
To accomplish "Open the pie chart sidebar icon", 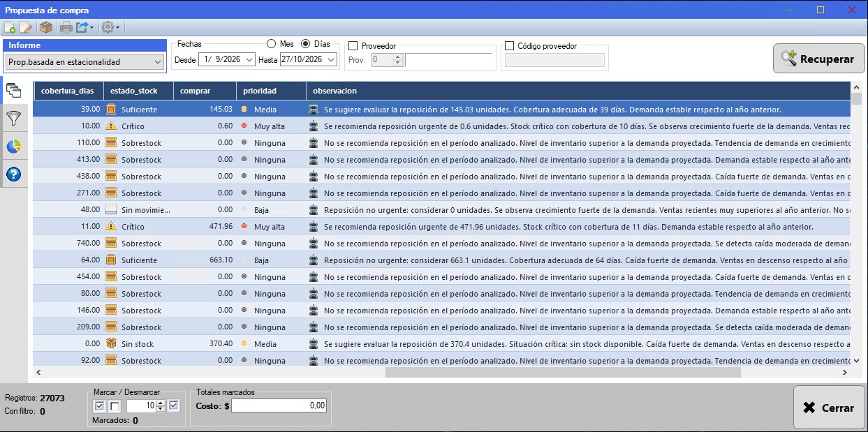I will (13, 146).
